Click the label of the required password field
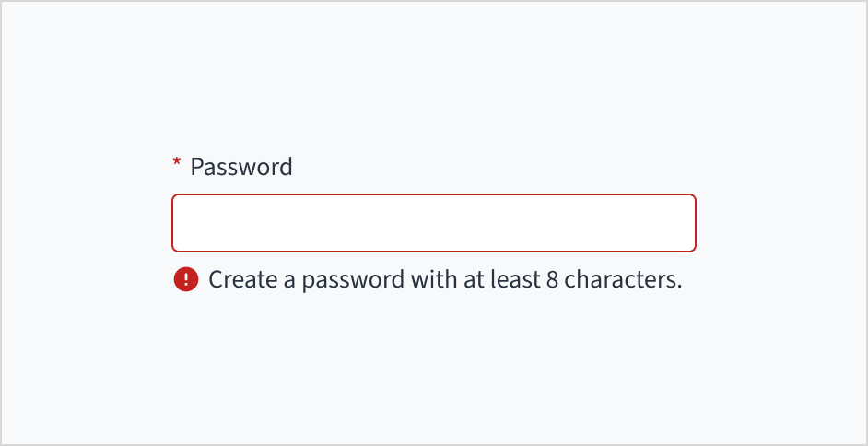Screen dimensions: 868x446 (x=240, y=167)
